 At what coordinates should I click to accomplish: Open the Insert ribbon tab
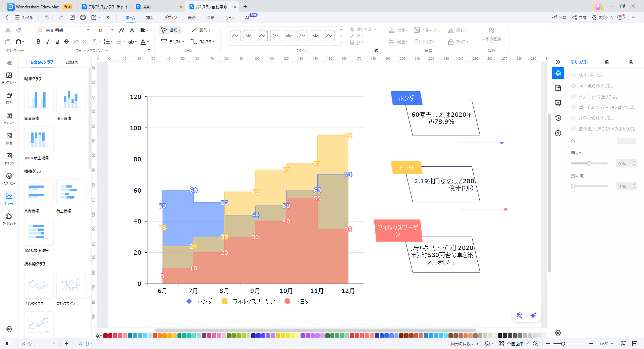click(x=150, y=17)
